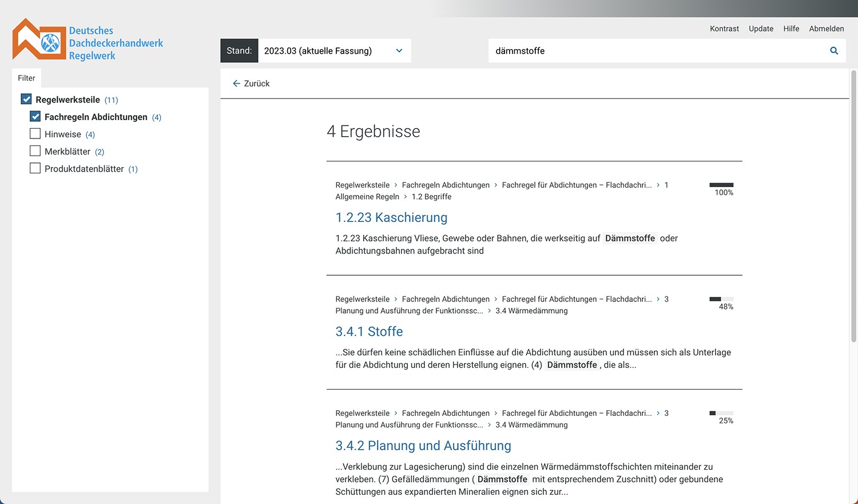Viewport: 858px width, 504px height.
Task: Click the Abmelden logout link
Action: [826, 29]
